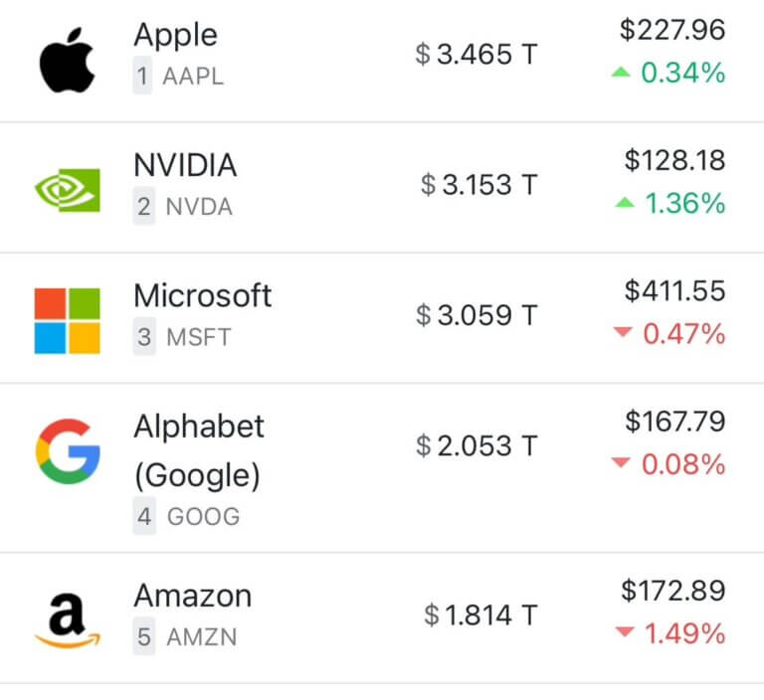Open the NVIDIA company name link

click(x=185, y=165)
